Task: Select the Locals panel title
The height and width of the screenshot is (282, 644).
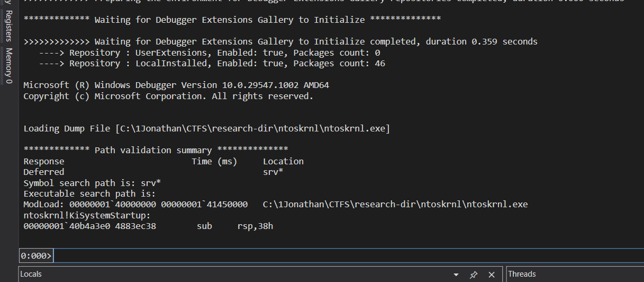Action: click(x=31, y=274)
